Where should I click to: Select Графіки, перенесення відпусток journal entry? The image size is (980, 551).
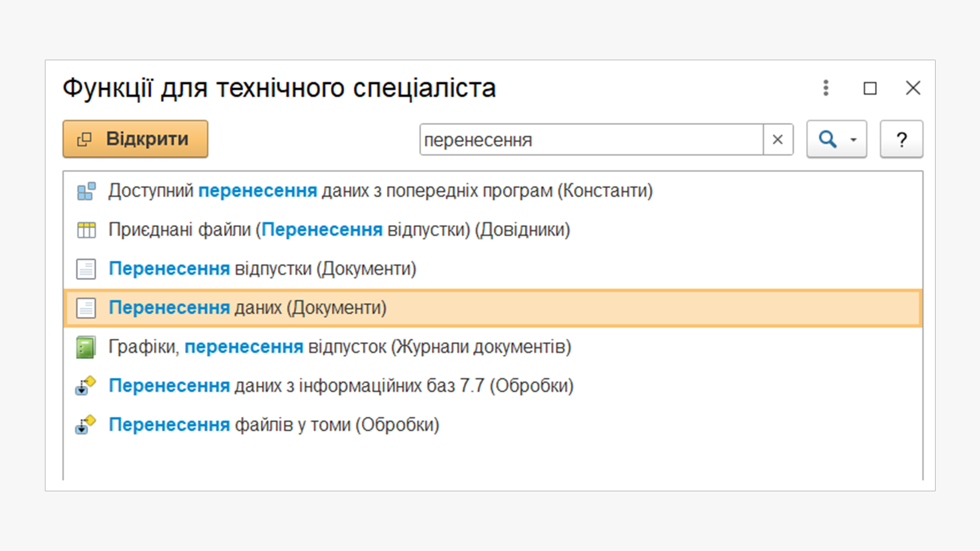coord(339,347)
